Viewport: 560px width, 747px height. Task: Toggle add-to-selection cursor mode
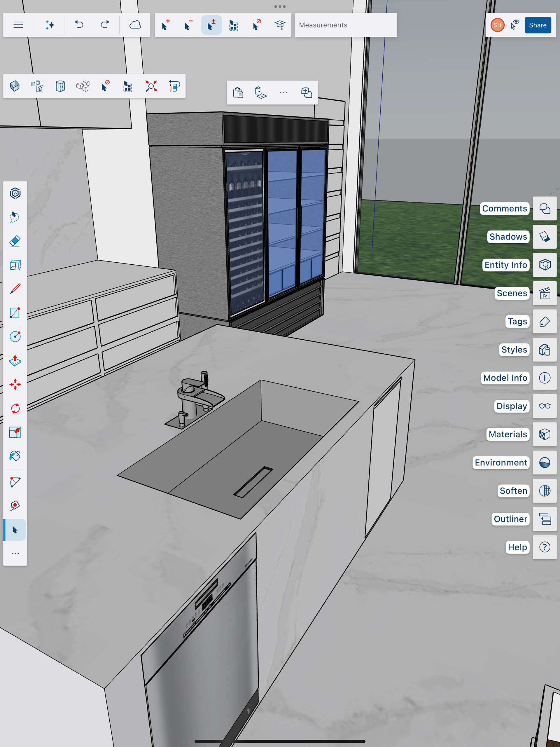(x=165, y=25)
